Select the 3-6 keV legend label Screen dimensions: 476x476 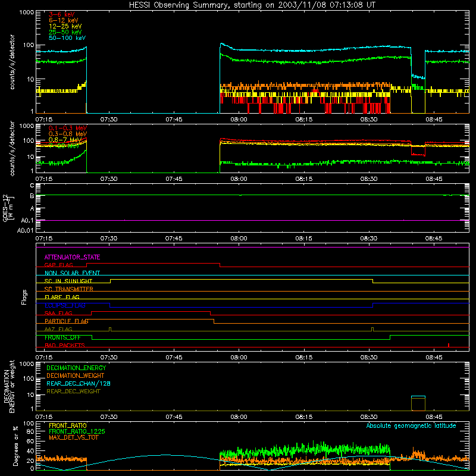(62, 14)
